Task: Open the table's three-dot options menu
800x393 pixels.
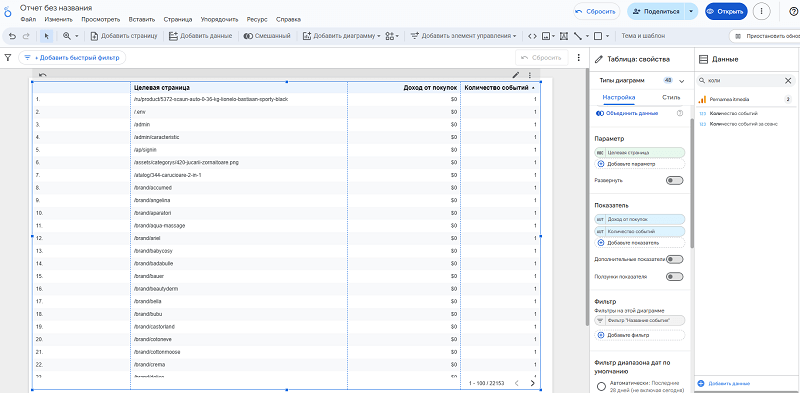Action: point(530,75)
